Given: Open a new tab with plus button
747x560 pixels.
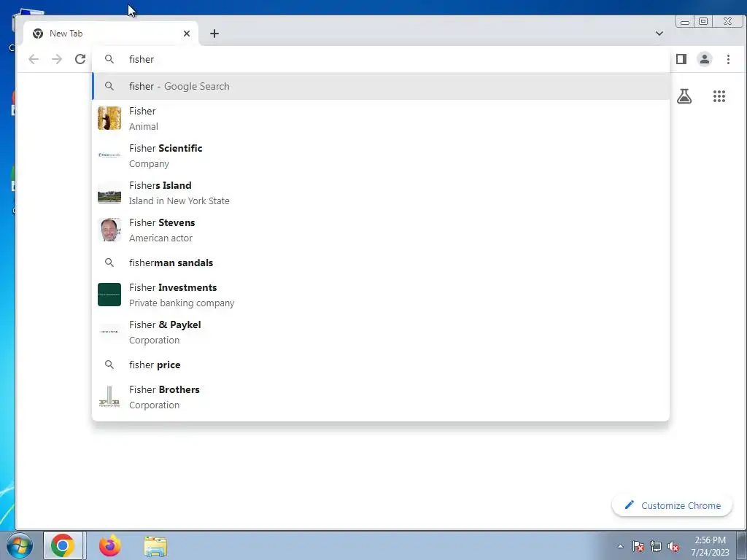Looking at the screenshot, I should pyautogui.click(x=214, y=34).
